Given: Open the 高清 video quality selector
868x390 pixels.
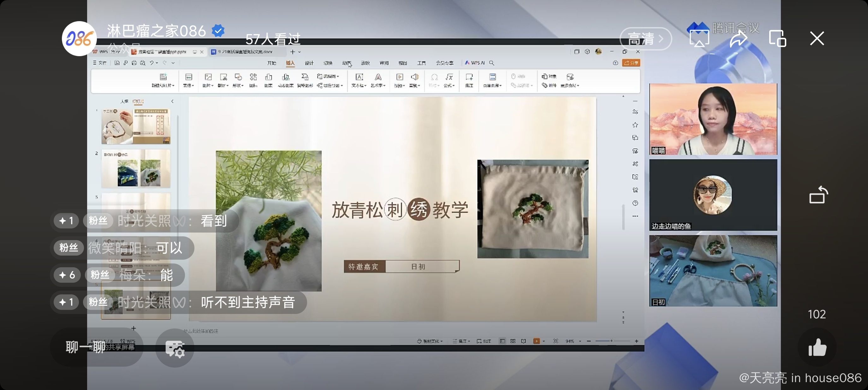Looking at the screenshot, I should coord(645,39).
